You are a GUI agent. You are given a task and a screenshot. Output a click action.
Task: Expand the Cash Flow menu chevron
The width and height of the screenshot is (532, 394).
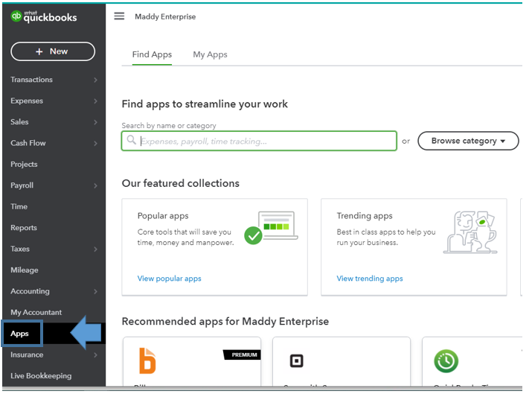(95, 143)
